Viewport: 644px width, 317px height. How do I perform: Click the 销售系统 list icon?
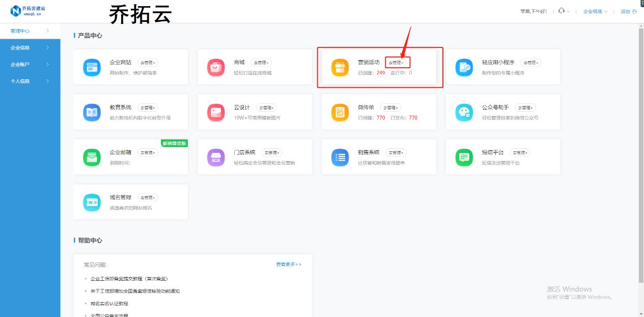tap(340, 157)
